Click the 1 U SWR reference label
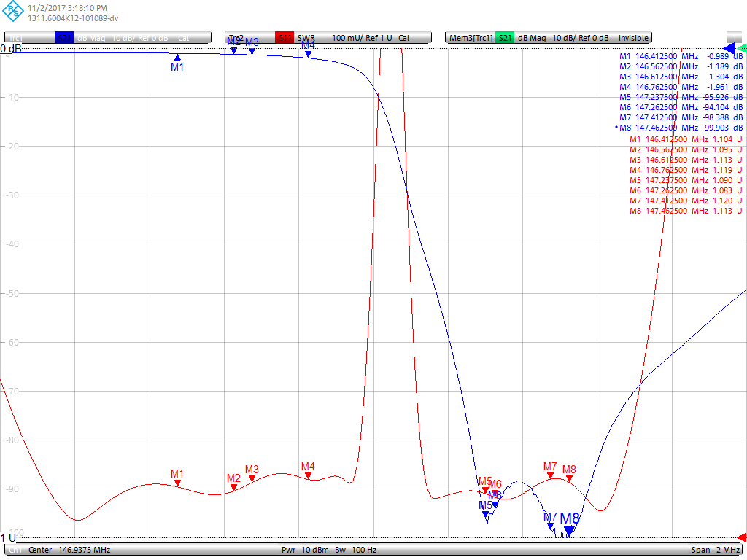 pos(8,538)
